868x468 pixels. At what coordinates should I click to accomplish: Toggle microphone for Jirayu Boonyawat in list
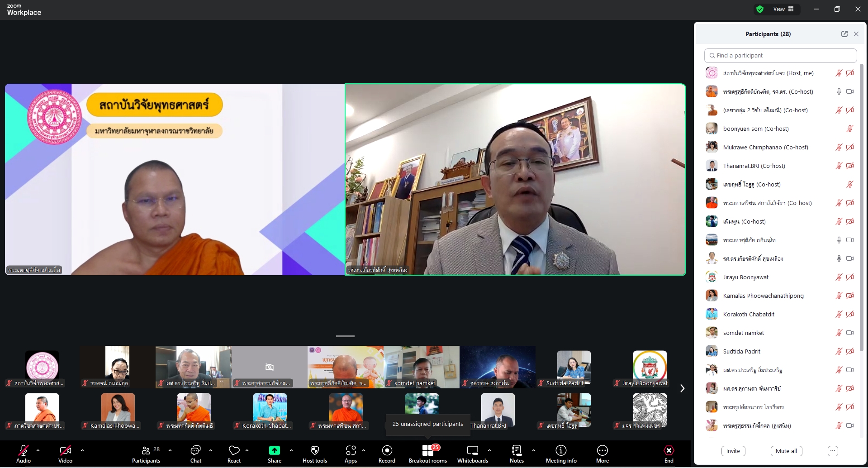tap(838, 277)
